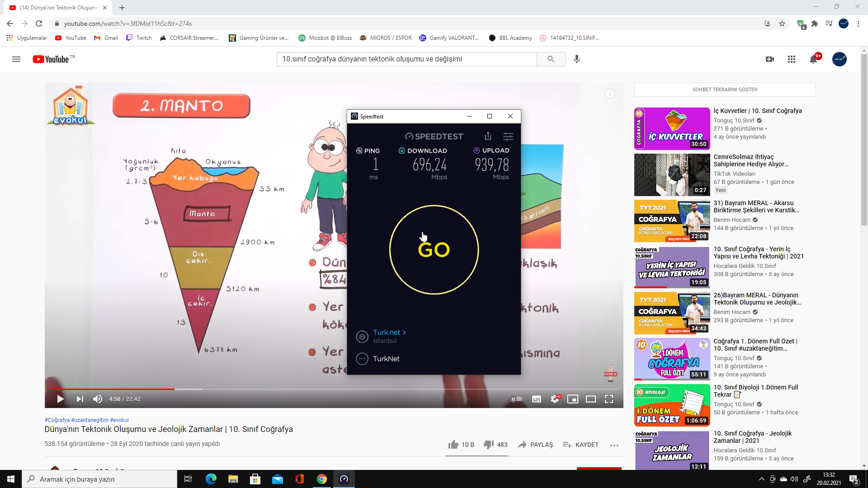
Task: Reload the page
Action: [39, 23]
